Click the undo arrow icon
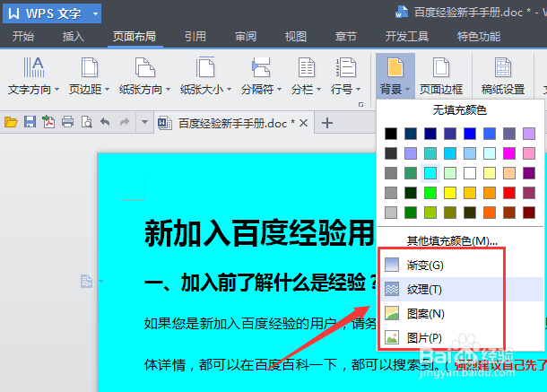Screen dimensions: 547x392 [x=105, y=122]
